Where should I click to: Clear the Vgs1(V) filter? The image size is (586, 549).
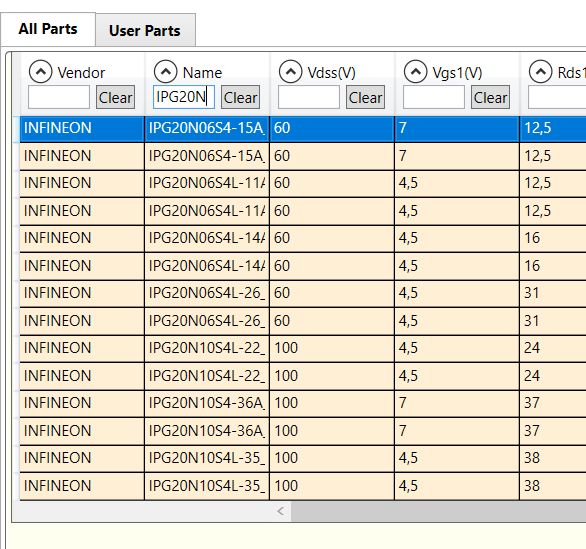(x=490, y=97)
